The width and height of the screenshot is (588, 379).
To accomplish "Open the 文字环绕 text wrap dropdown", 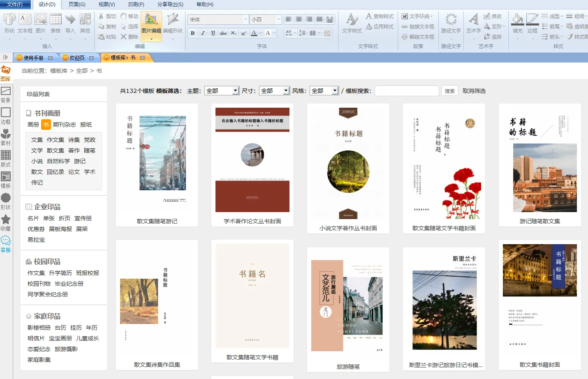I will click(x=417, y=16).
